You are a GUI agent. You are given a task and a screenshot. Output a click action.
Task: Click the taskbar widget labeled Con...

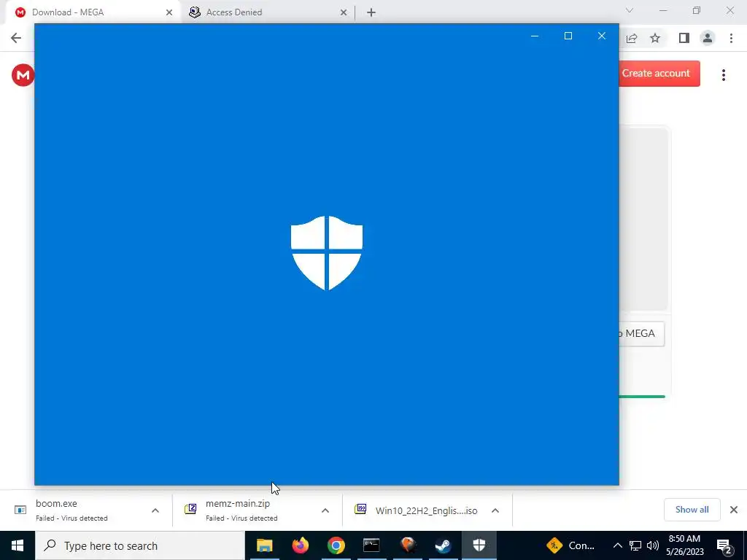coord(571,545)
